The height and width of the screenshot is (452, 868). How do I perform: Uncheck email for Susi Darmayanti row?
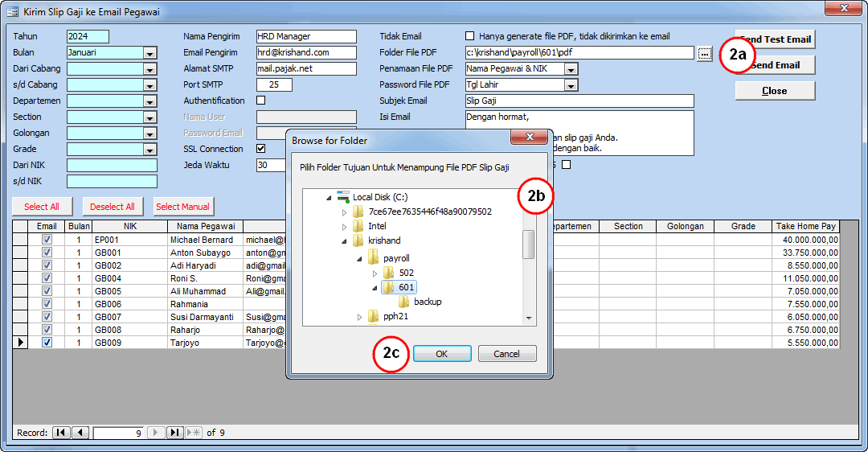(47, 317)
